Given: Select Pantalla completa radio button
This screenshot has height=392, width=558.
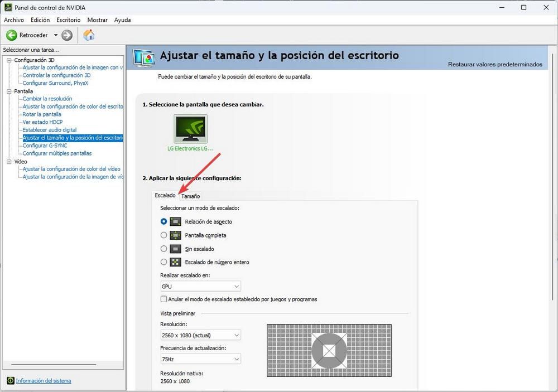Looking at the screenshot, I should point(163,235).
